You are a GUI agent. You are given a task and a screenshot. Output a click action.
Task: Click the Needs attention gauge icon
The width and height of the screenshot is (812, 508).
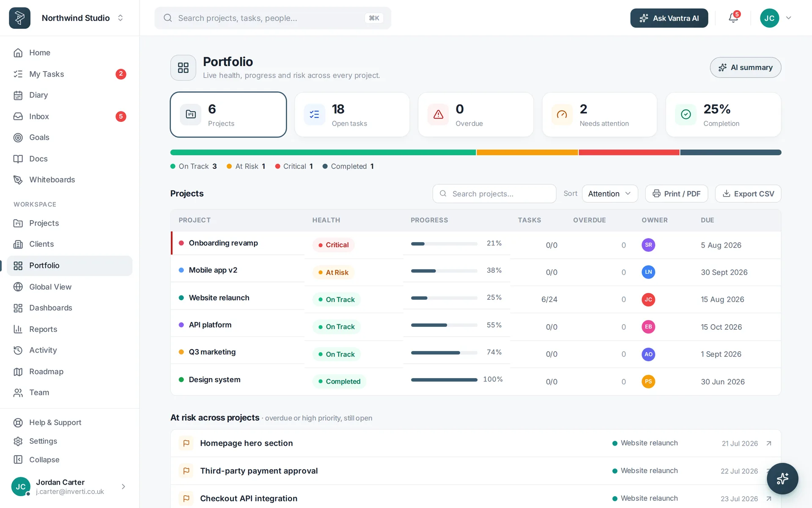pos(562,114)
